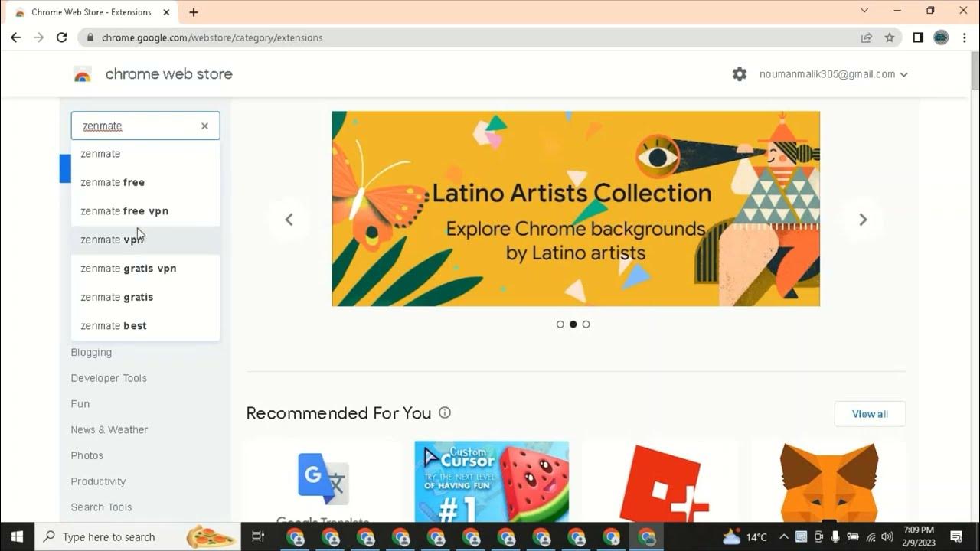This screenshot has height=551, width=980.
Task: Choose the "zenmate free vpn" suggestion
Action: pyautogui.click(x=145, y=211)
